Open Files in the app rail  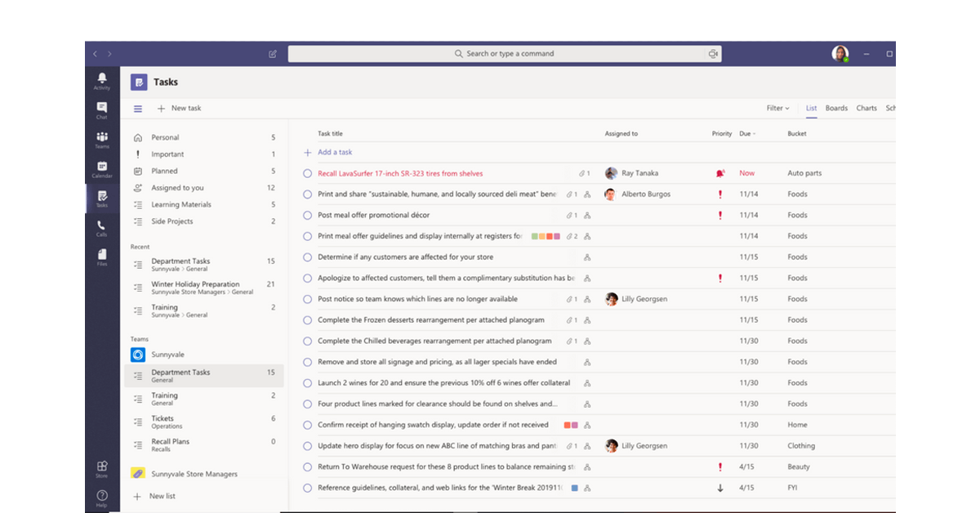pyautogui.click(x=102, y=257)
